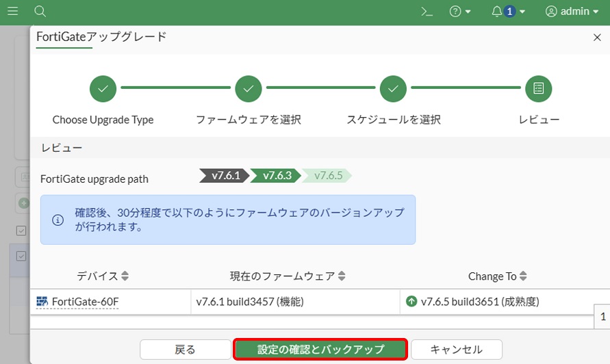Click the FortiGate-60F firewall device icon
The width and height of the screenshot is (610, 364).
pyautogui.click(x=42, y=301)
